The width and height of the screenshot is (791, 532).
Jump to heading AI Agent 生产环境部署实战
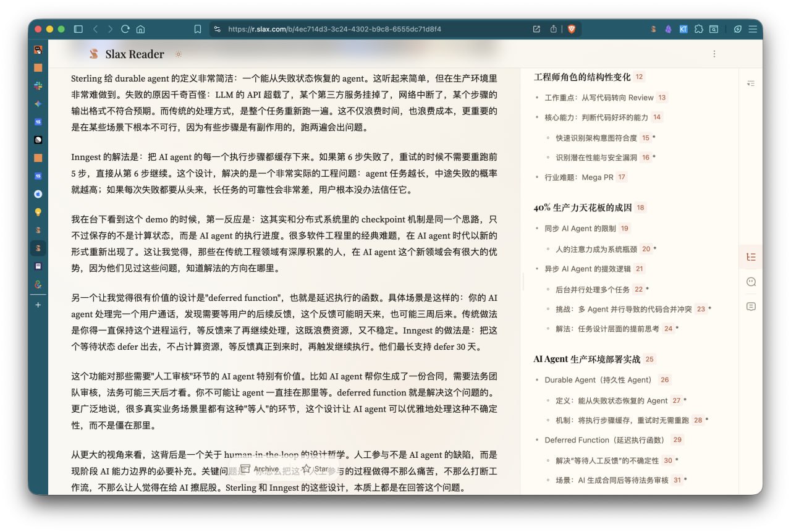point(587,359)
